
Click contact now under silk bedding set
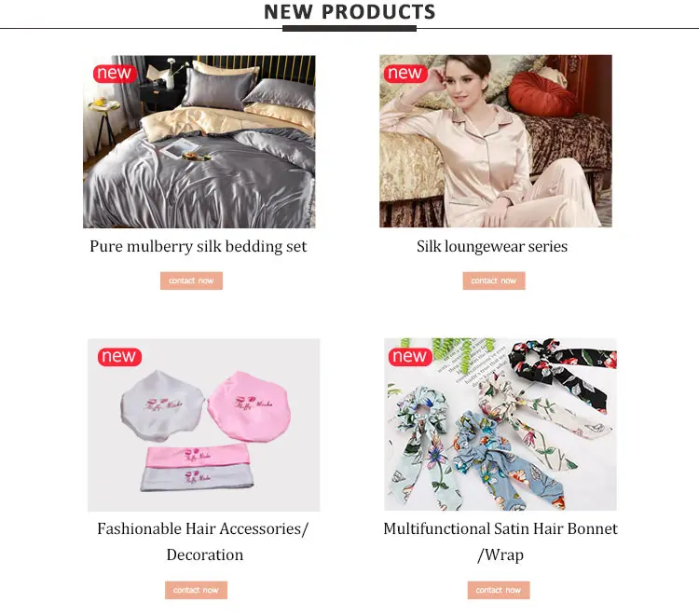[191, 281]
